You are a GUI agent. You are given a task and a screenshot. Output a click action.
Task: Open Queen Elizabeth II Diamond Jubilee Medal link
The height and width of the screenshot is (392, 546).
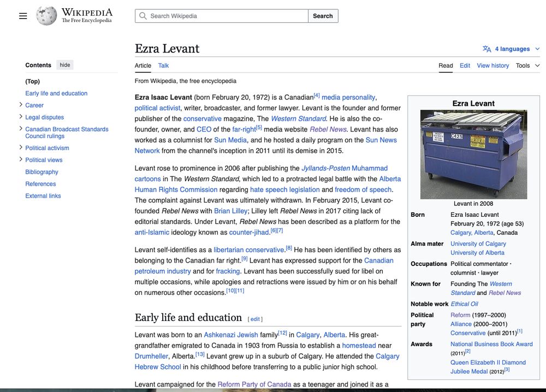[488, 367]
